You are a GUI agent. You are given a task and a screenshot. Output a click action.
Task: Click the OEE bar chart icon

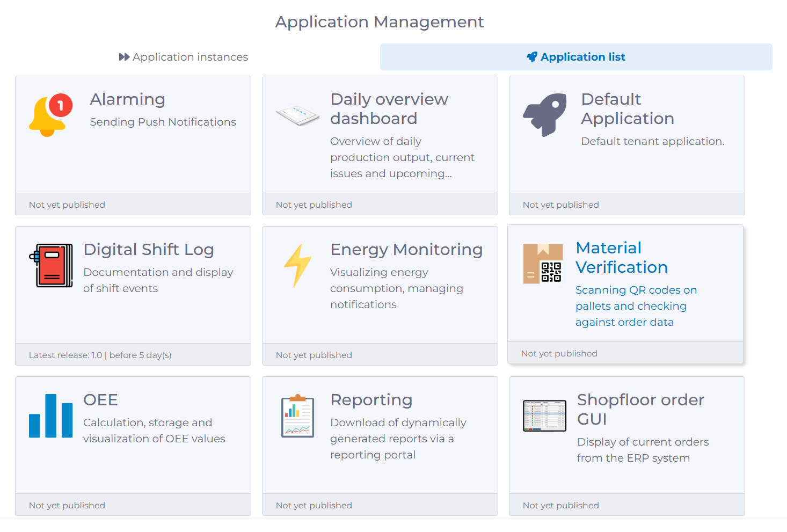point(50,416)
